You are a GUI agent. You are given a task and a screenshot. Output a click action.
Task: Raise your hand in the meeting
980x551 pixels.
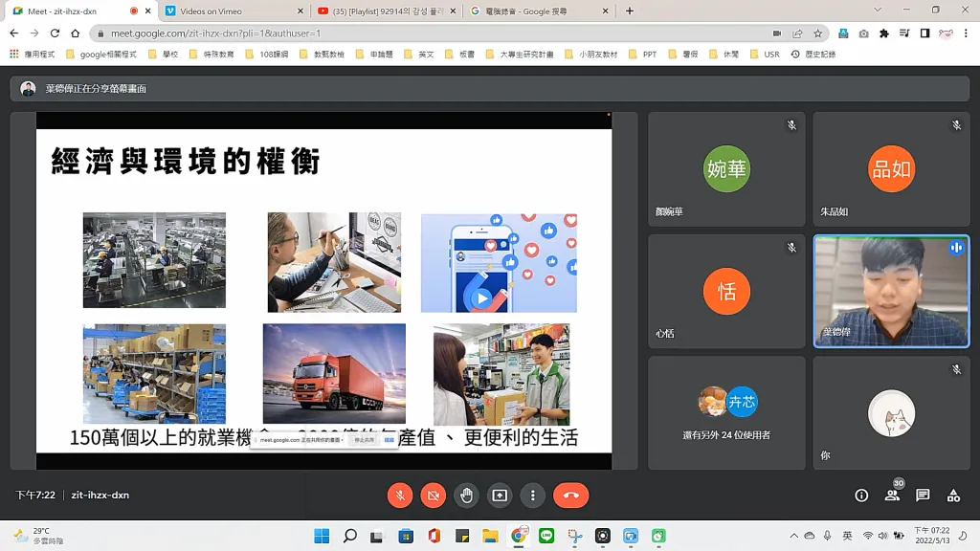click(x=466, y=495)
